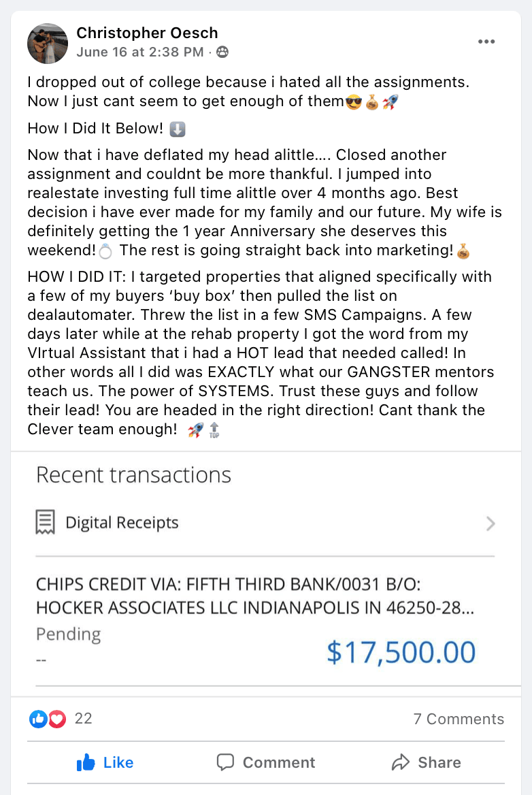Click the blue thumbs-up reaction icon
The image size is (532, 795).
[38, 719]
